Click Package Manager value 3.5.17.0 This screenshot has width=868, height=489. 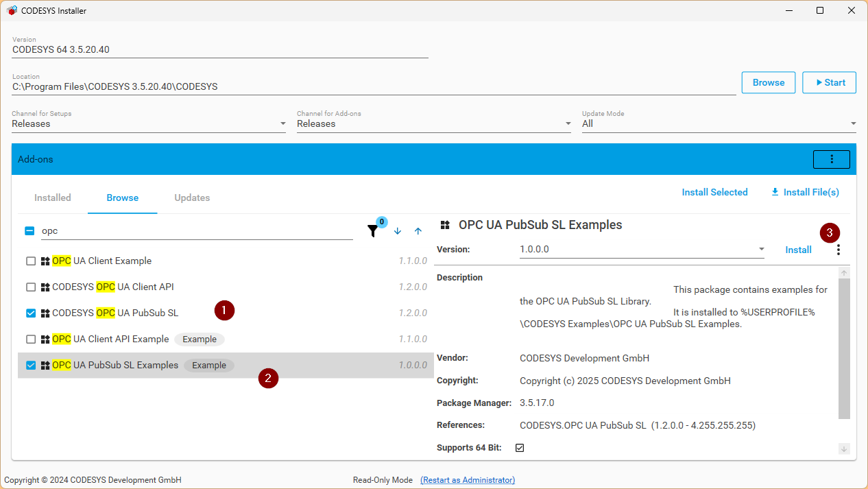(537, 403)
